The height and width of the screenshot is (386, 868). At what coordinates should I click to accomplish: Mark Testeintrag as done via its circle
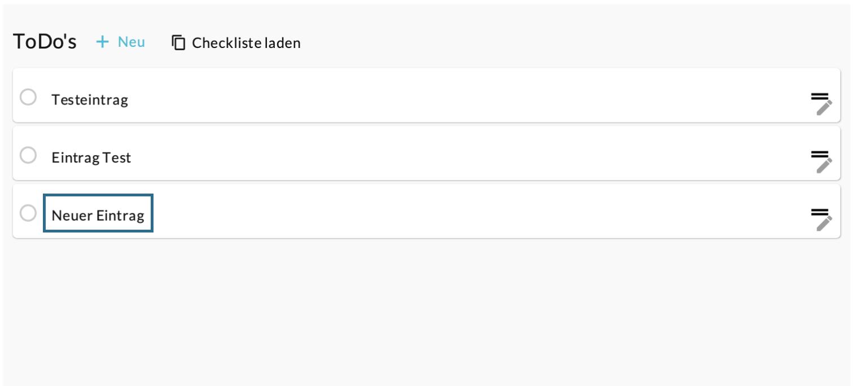[28, 97]
